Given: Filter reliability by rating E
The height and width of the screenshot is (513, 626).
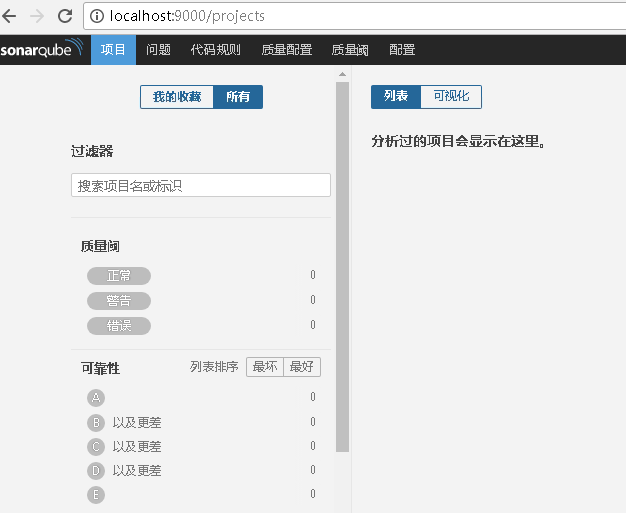Looking at the screenshot, I should coord(96,495).
